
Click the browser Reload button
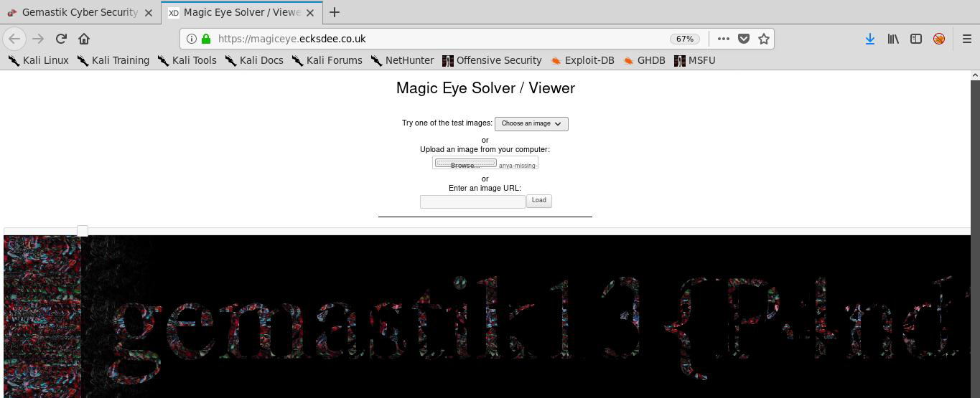pos(61,39)
